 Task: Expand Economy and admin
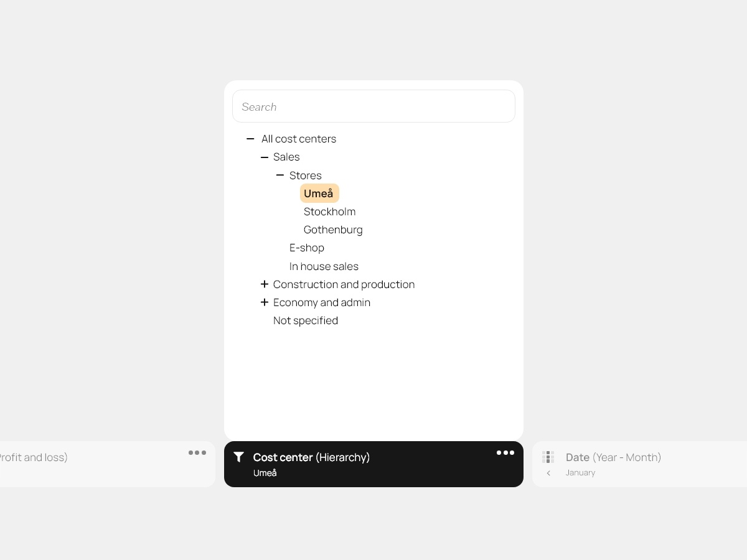tap(265, 302)
